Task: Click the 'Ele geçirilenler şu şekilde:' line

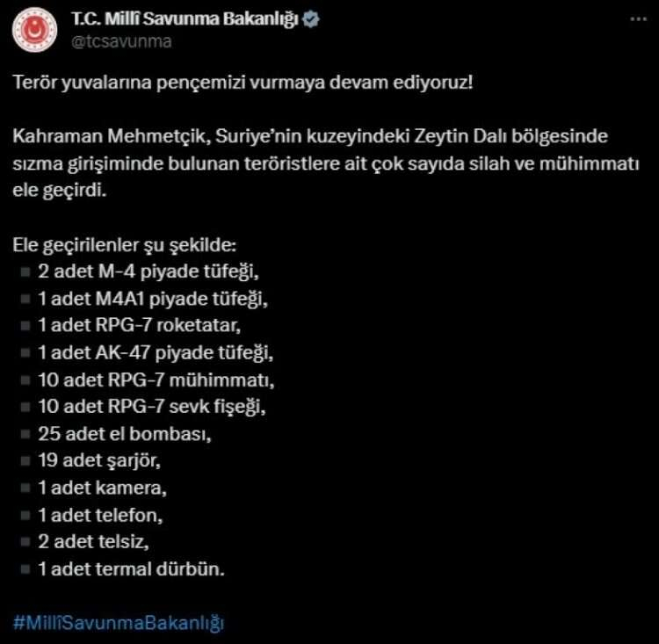Action: pyautogui.click(x=125, y=244)
